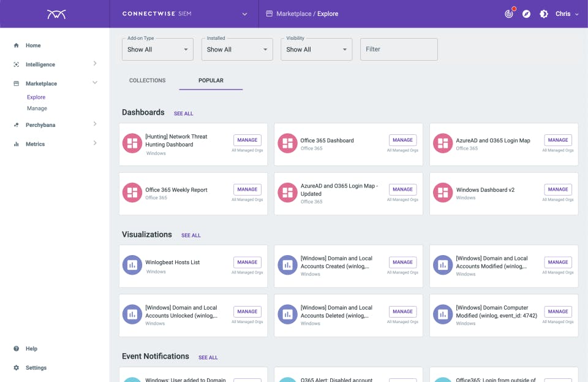
Task: Open the Add-on Type dropdown
Action: (157, 49)
